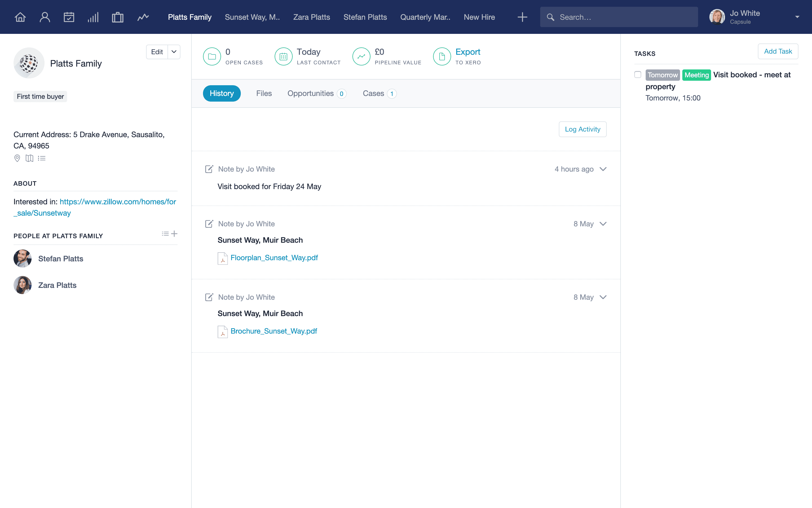
Task: Expand options for the 4 hours ago note
Action: [603, 169]
